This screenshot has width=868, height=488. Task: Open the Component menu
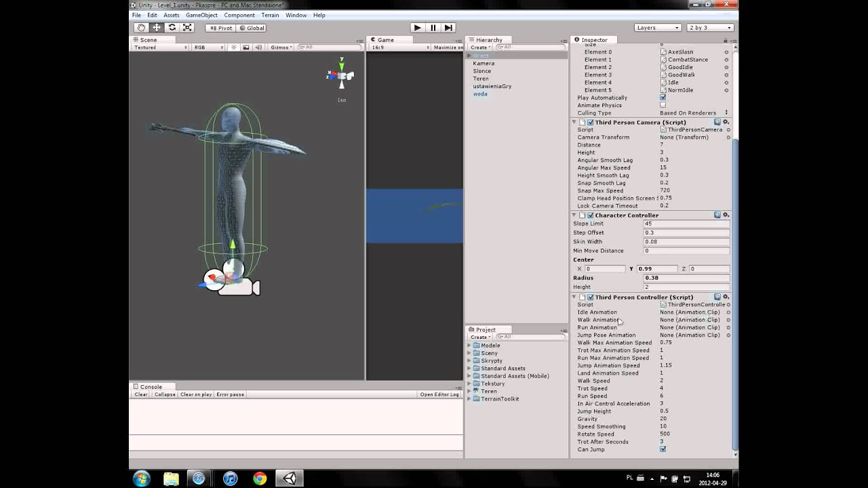[x=239, y=15]
